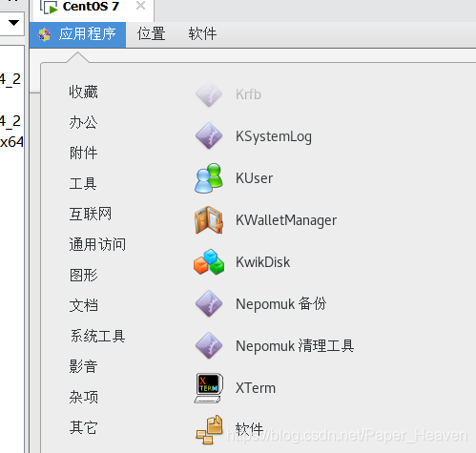The height and width of the screenshot is (453, 476).
Task: Click the KWalletManager wallet icon
Action: [x=209, y=220]
